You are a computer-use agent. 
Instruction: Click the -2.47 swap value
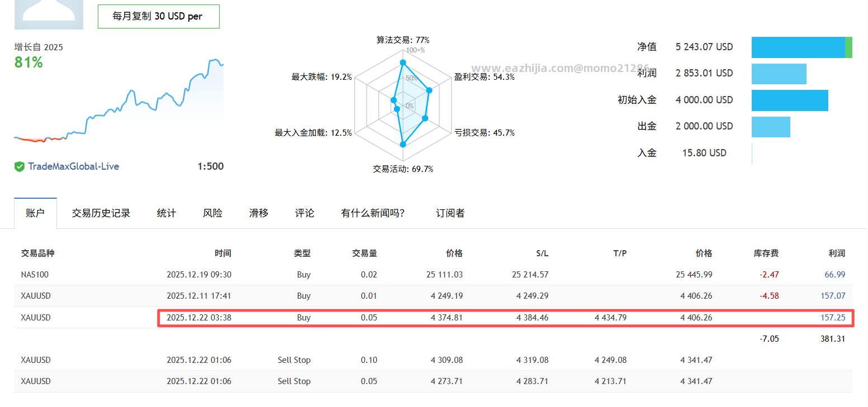tap(769, 275)
